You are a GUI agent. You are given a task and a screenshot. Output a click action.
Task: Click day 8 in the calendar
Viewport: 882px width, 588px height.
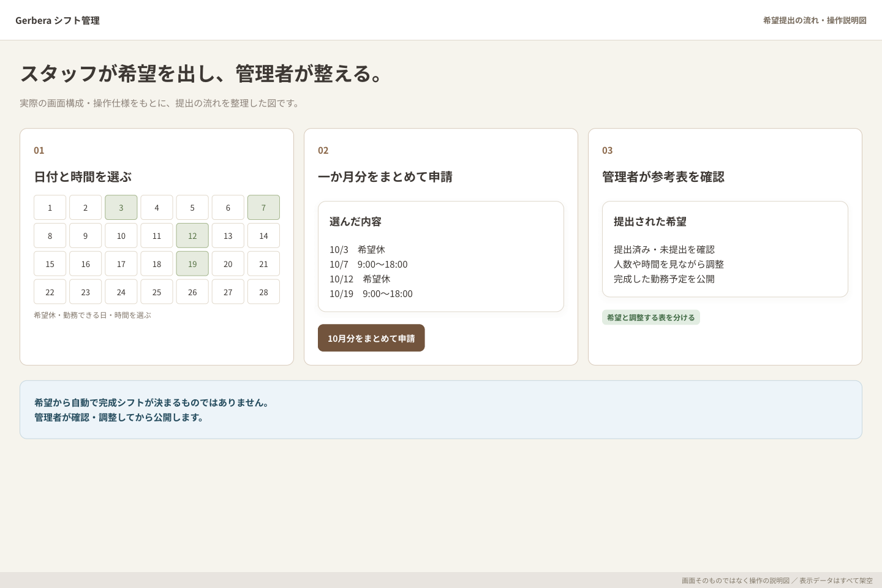[x=50, y=236]
